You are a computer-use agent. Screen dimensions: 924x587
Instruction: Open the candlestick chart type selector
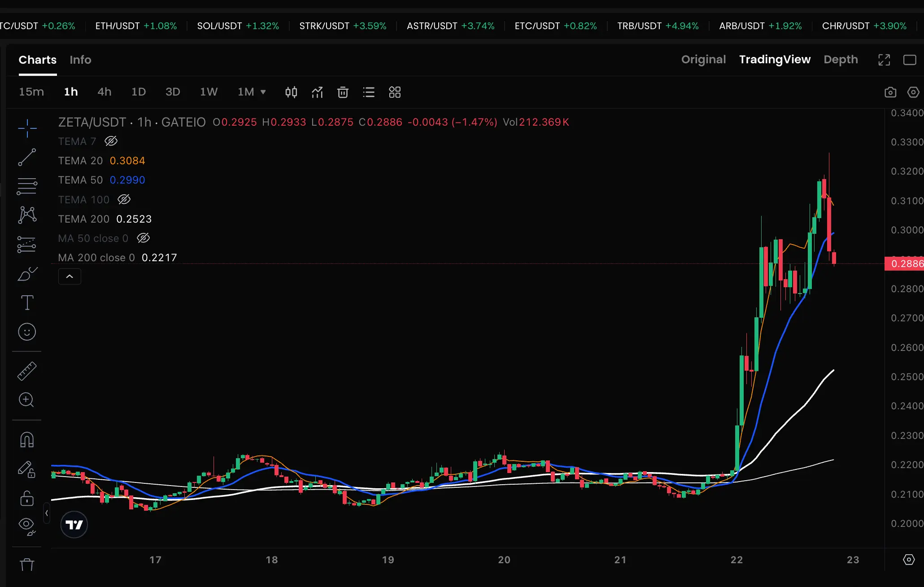[x=291, y=92]
